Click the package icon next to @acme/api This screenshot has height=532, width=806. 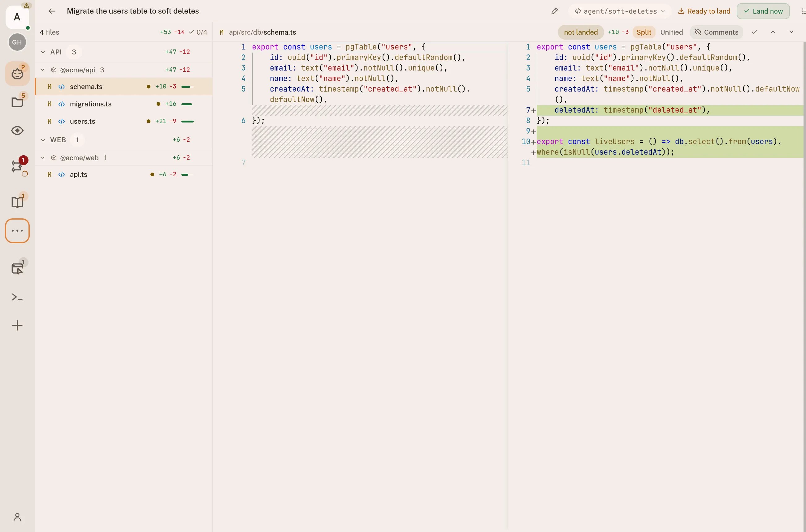54,70
